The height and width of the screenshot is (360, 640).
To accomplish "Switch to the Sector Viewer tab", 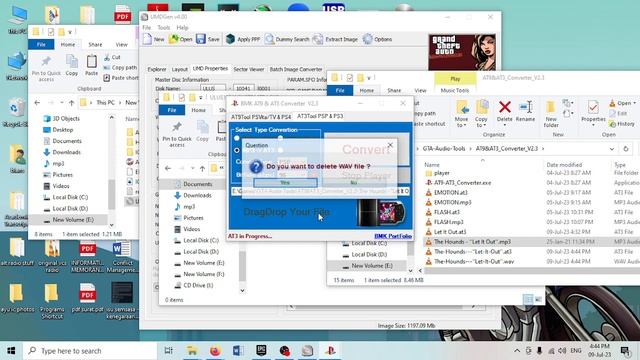I will (x=249, y=69).
